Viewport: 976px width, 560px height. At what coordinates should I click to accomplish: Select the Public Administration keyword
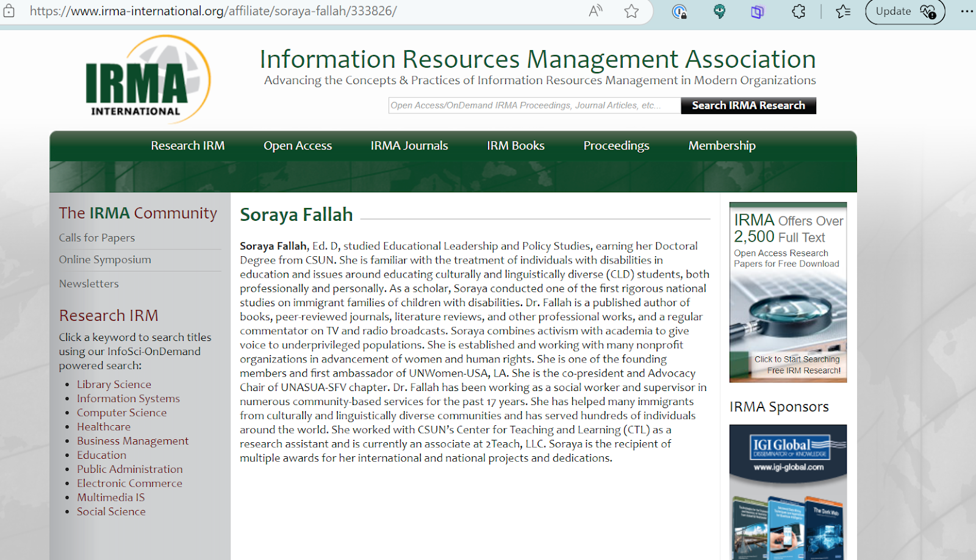point(130,469)
